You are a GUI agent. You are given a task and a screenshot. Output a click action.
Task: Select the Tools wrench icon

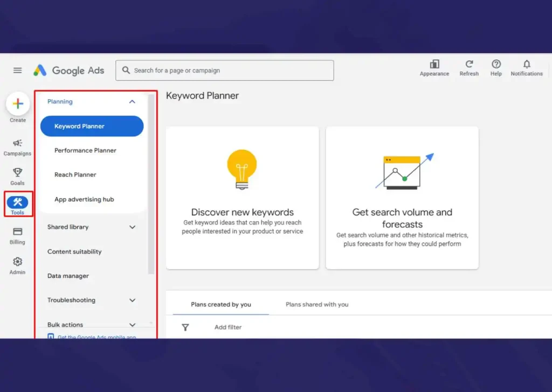(x=17, y=202)
